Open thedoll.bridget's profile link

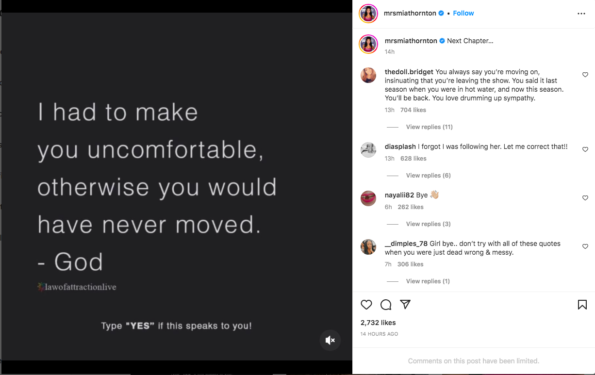pos(409,72)
